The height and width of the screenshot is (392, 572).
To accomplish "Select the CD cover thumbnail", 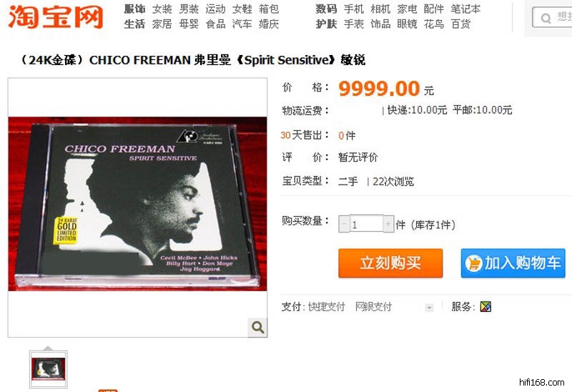I will click(x=48, y=369).
